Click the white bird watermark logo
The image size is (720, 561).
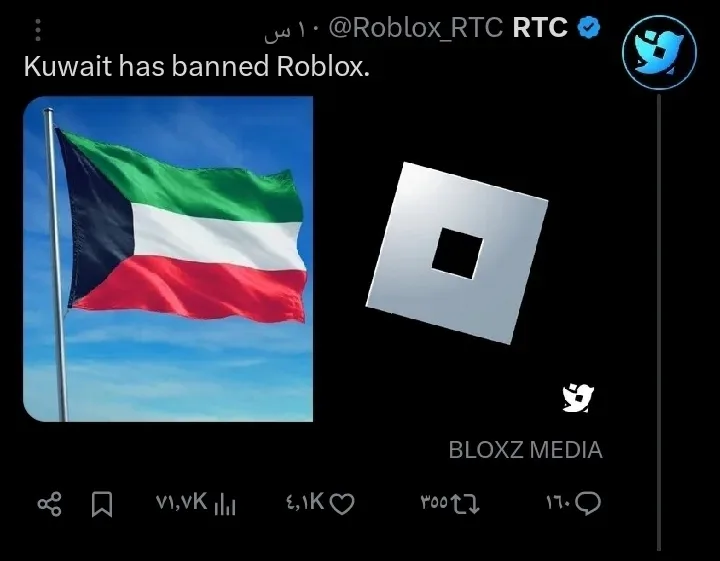[579, 398]
